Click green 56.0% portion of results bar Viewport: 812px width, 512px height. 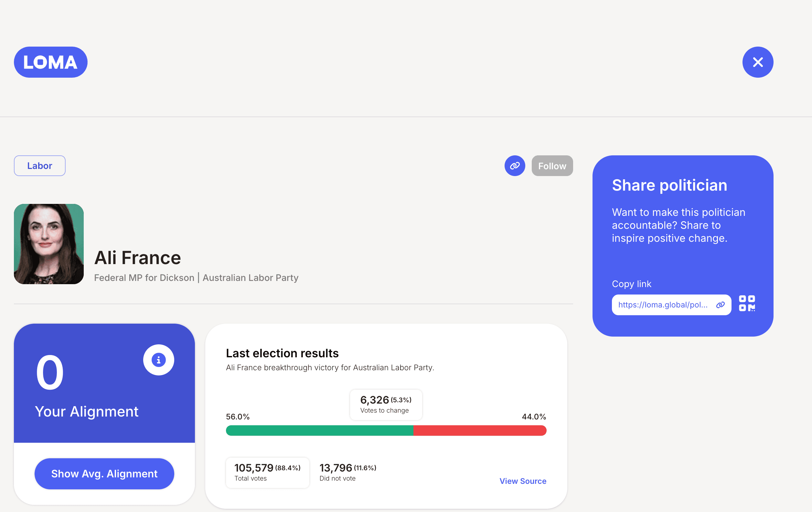(x=319, y=430)
